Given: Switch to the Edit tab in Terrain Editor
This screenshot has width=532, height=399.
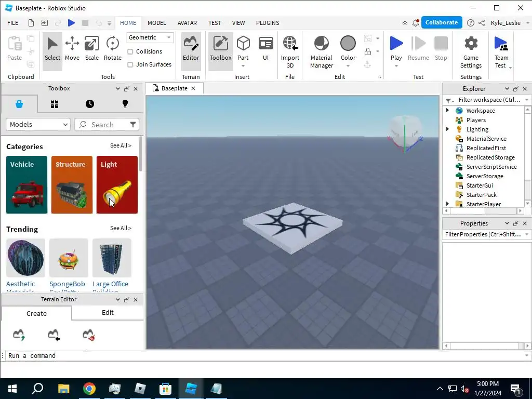Looking at the screenshot, I should tap(108, 312).
